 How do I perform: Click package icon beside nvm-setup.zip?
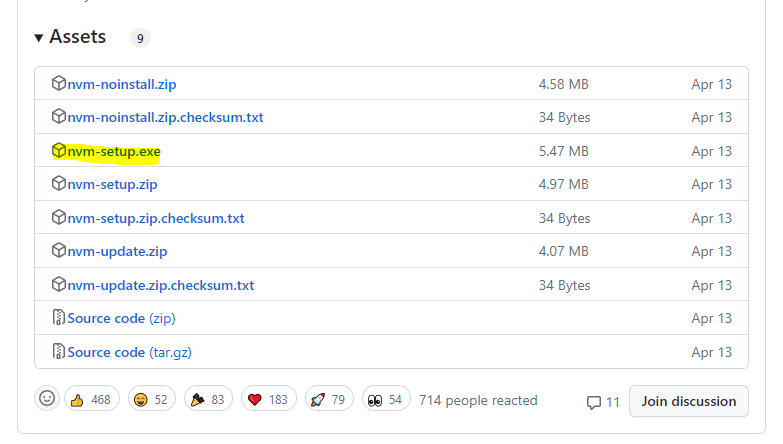(x=59, y=183)
